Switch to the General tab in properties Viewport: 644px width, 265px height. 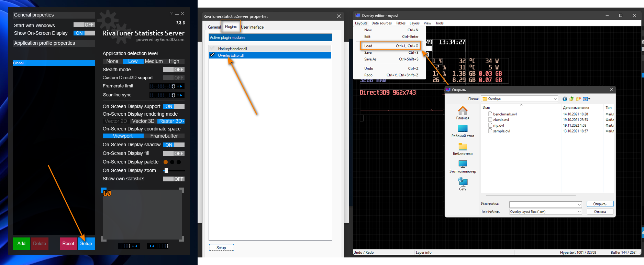(x=214, y=27)
